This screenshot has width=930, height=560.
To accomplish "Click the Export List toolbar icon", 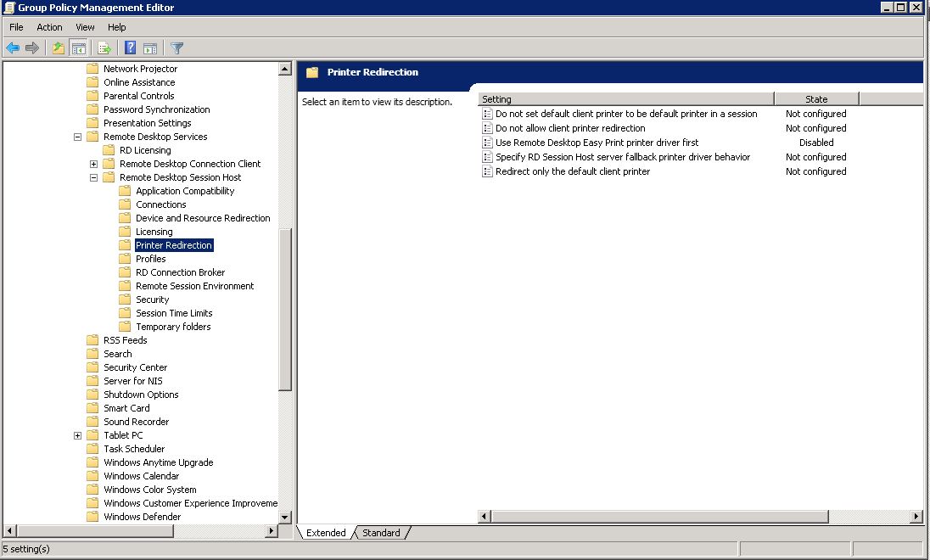I will (x=104, y=48).
